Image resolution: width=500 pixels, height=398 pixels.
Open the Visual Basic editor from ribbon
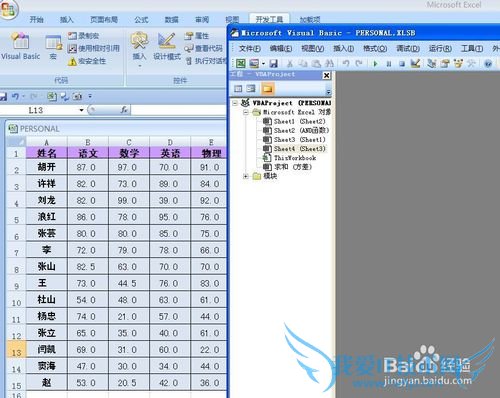(21, 47)
